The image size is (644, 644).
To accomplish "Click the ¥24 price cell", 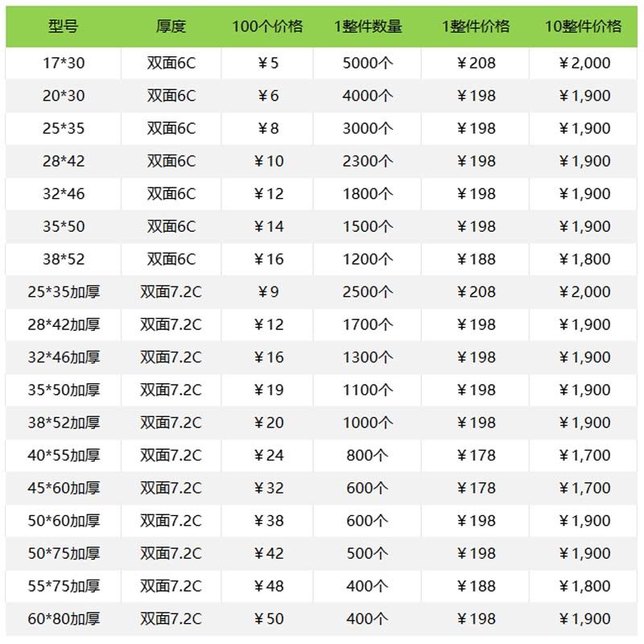I will point(269,455).
